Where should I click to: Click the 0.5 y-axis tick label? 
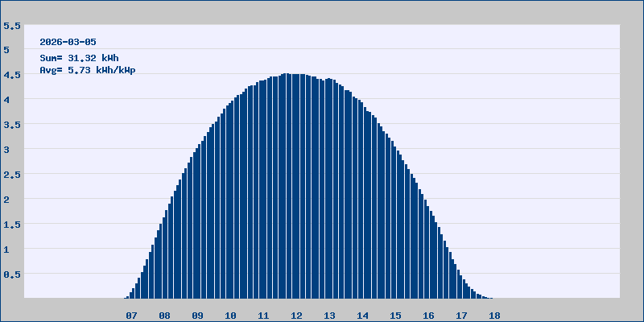[12, 275]
